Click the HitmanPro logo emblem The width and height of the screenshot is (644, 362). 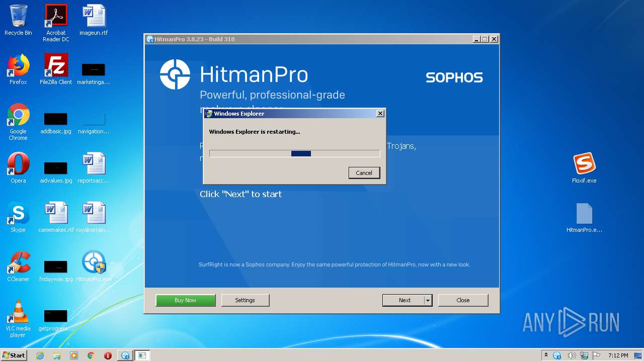(x=175, y=74)
